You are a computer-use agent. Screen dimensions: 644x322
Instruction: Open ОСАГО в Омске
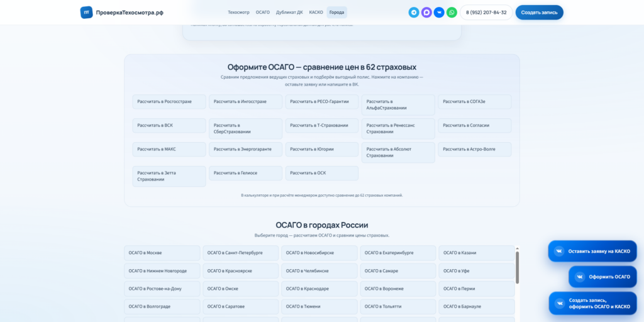tap(241, 289)
